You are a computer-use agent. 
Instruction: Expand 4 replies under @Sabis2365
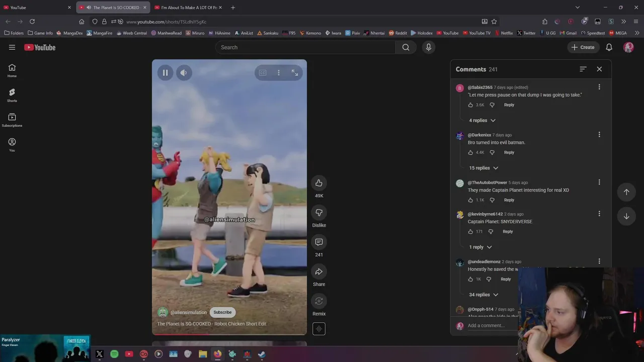pos(482,121)
